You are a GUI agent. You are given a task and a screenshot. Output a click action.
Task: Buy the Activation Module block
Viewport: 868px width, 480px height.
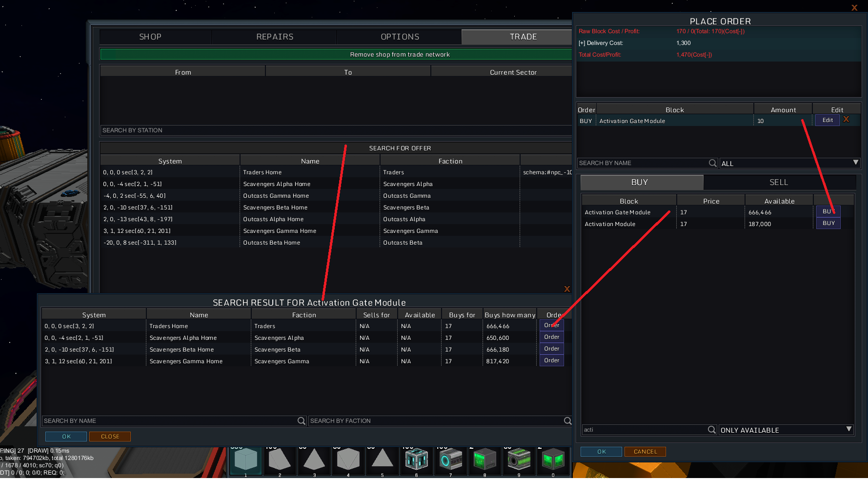coord(828,223)
